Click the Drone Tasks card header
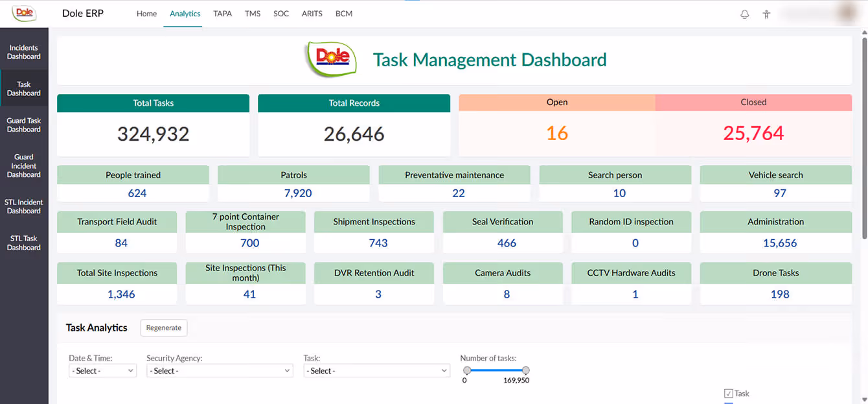 (776, 273)
